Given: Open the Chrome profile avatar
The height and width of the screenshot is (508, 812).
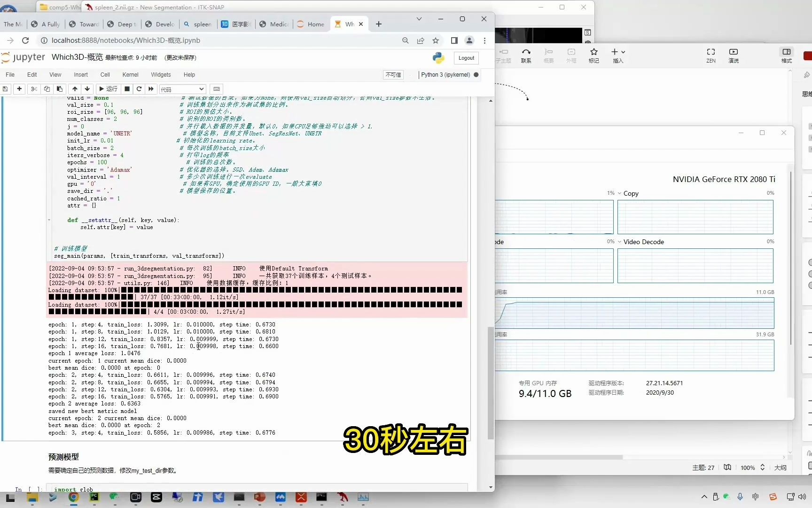Looking at the screenshot, I should point(469,40).
